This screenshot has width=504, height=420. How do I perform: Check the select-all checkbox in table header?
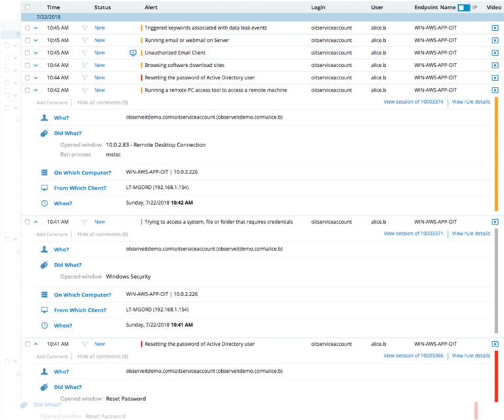(x=27, y=7)
